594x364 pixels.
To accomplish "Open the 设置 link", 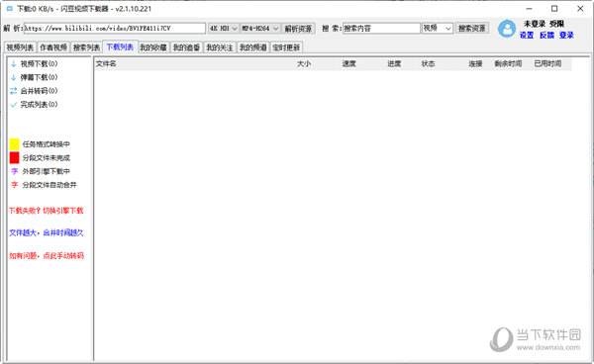I will (527, 36).
